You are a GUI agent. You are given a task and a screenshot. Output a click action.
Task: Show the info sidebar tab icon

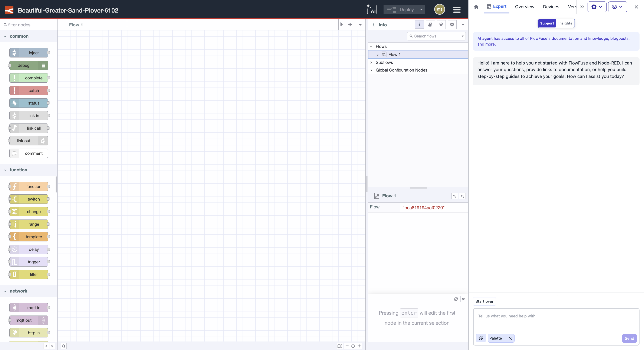pos(419,24)
